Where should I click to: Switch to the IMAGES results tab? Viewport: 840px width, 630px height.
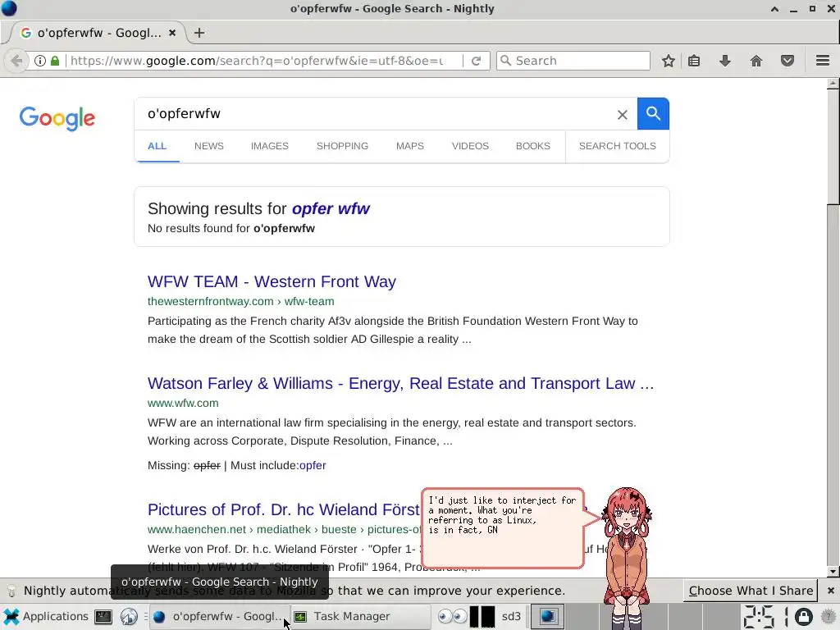pos(269,146)
